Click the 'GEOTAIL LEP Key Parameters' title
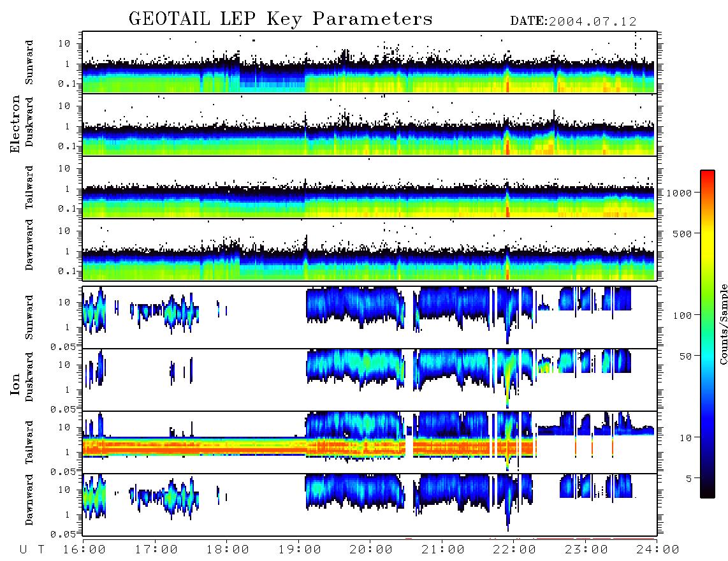Viewport: 728px width, 561px height. tap(280, 18)
